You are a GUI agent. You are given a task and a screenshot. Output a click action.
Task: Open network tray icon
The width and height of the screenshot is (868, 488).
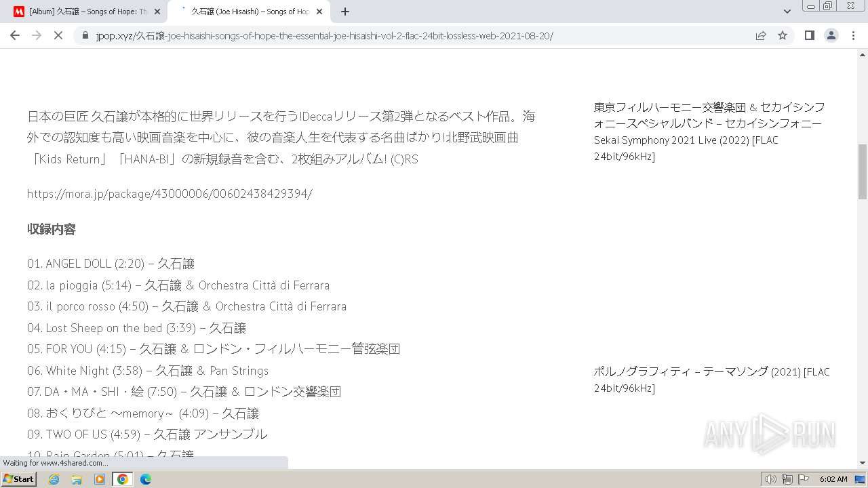pyautogui.click(x=787, y=479)
